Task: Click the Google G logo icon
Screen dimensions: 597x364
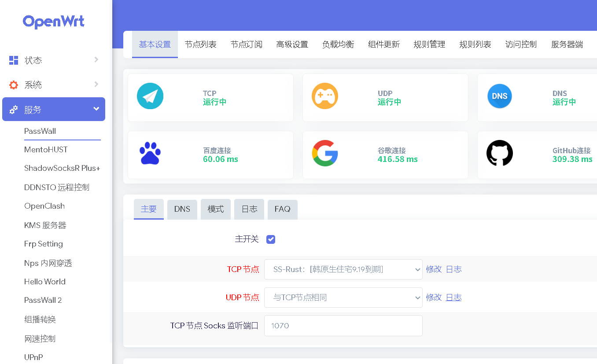Action: click(x=325, y=153)
